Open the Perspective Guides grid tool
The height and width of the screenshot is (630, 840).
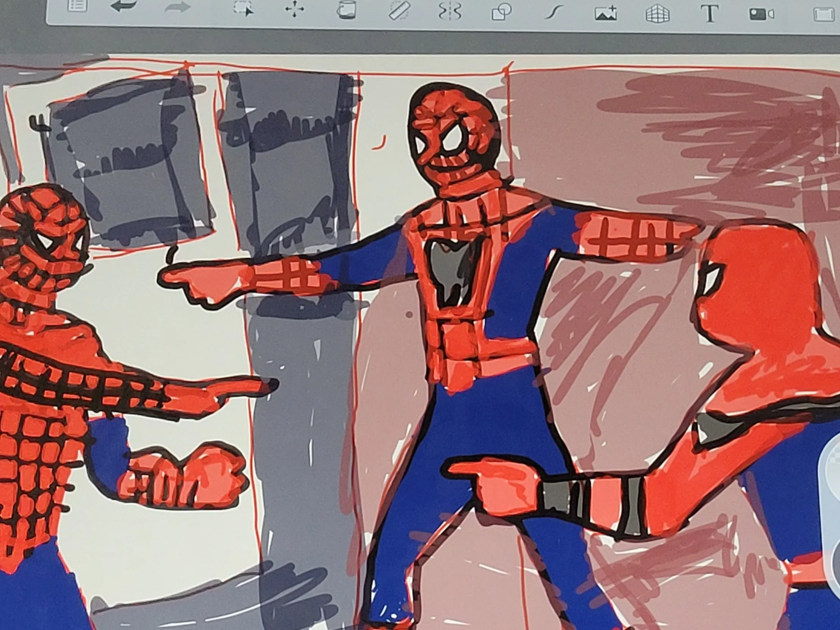click(657, 14)
